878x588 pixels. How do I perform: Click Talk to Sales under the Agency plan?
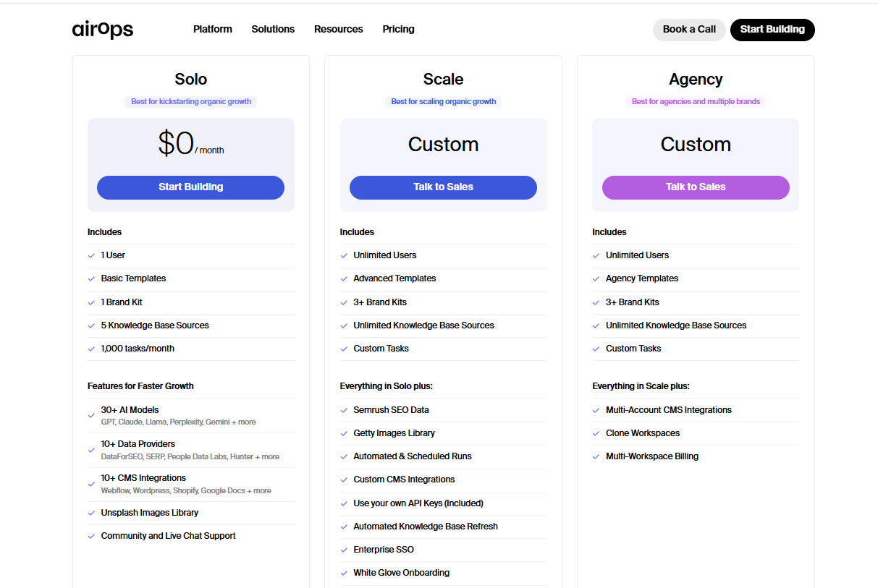[696, 187]
